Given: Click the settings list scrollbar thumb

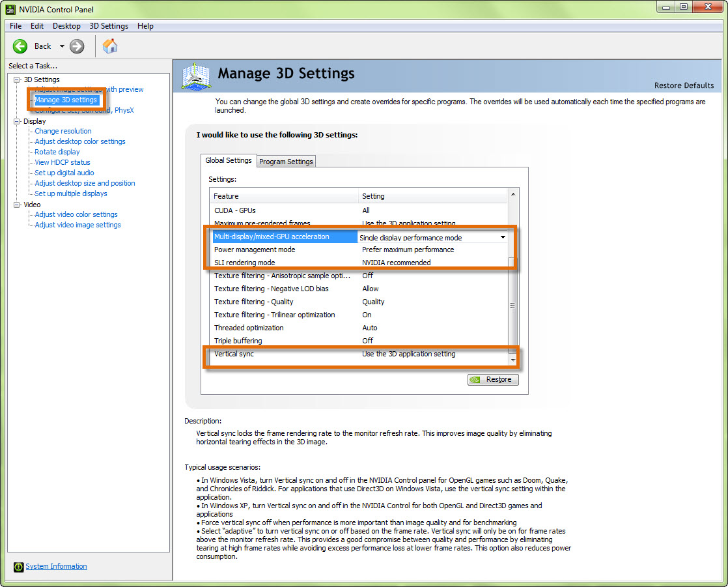Looking at the screenshot, I should coord(513,306).
